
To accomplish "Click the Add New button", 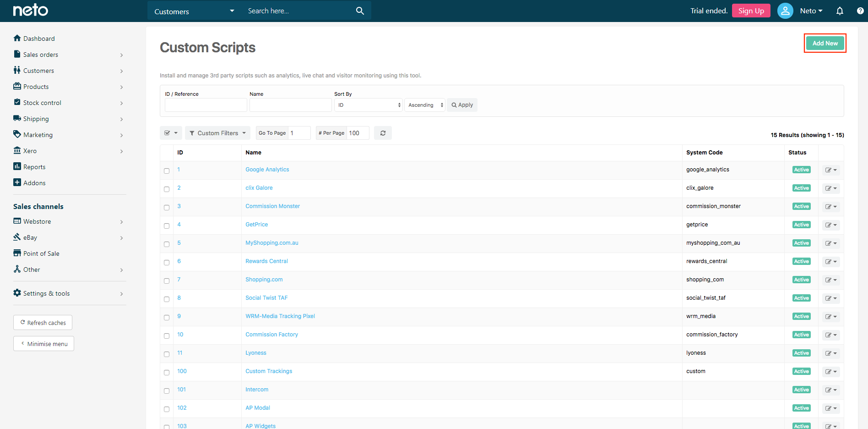I will [825, 43].
